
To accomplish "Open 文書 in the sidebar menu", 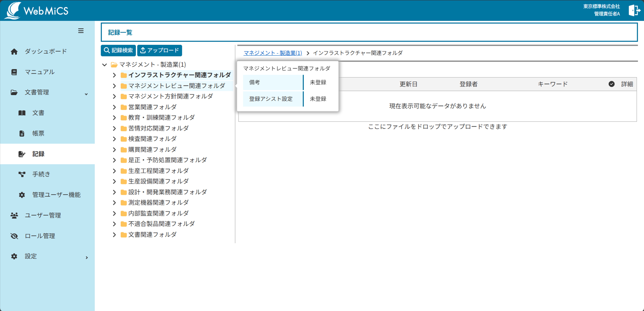I will click(x=38, y=113).
